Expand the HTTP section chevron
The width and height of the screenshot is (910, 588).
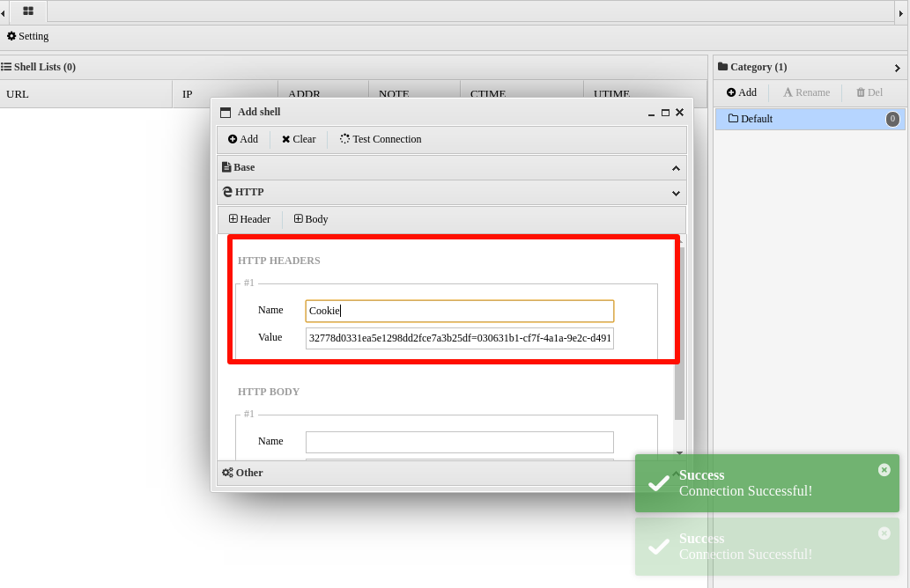[676, 193]
